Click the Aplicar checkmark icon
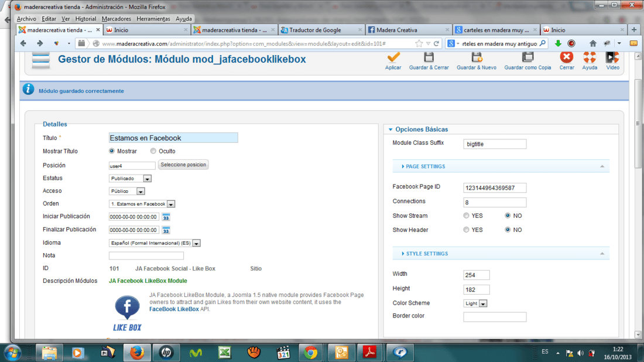Image resolution: width=644 pixels, height=362 pixels. 393,57
